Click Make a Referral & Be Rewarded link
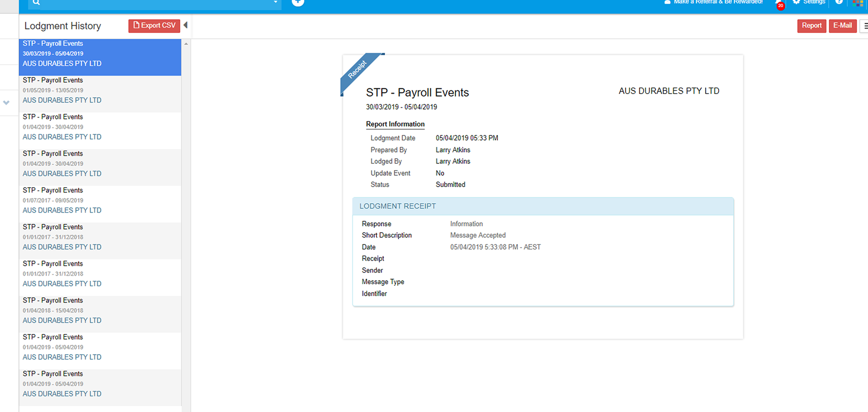This screenshot has width=868, height=412. point(718,2)
